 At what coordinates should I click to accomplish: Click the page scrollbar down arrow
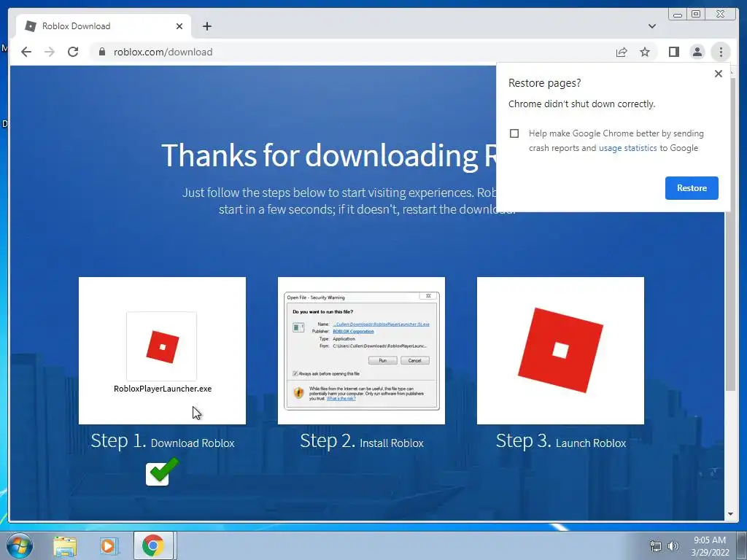point(730,514)
